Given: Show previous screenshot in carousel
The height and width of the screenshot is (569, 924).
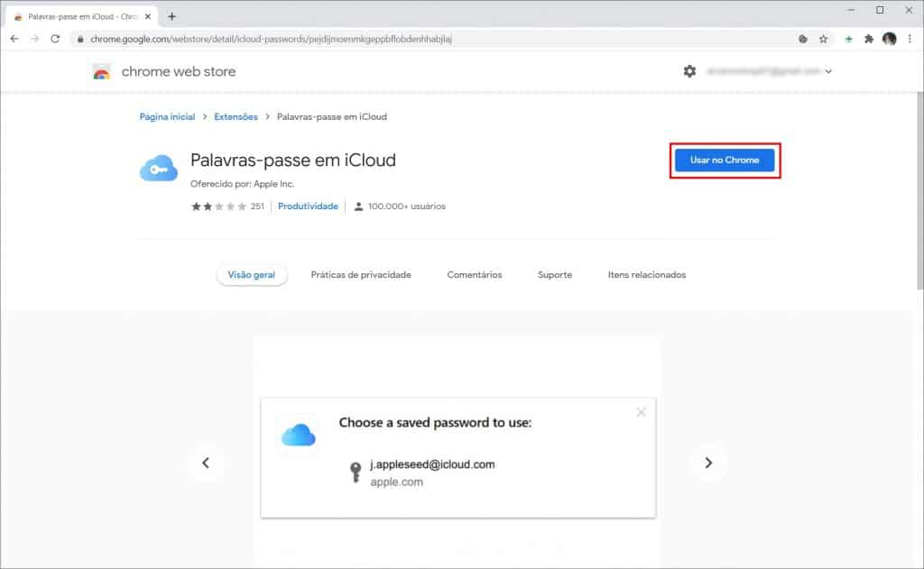Looking at the screenshot, I should [x=206, y=463].
